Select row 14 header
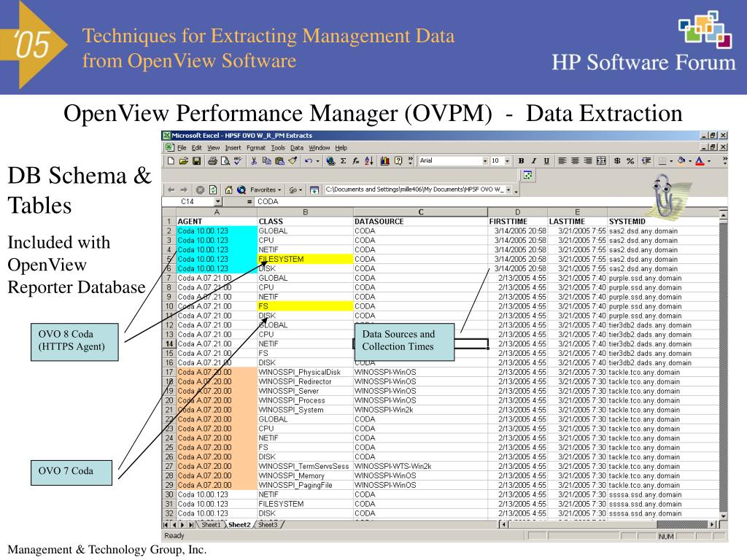This screenshot has height=560, width=747. tap(169, 344)
